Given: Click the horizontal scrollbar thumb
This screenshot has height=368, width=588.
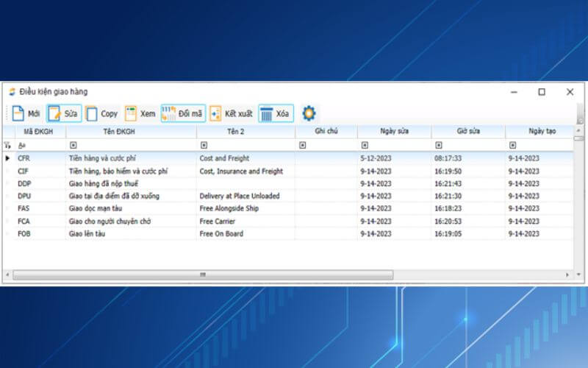Looking at the screenshot, I should [x=202, y=275].
